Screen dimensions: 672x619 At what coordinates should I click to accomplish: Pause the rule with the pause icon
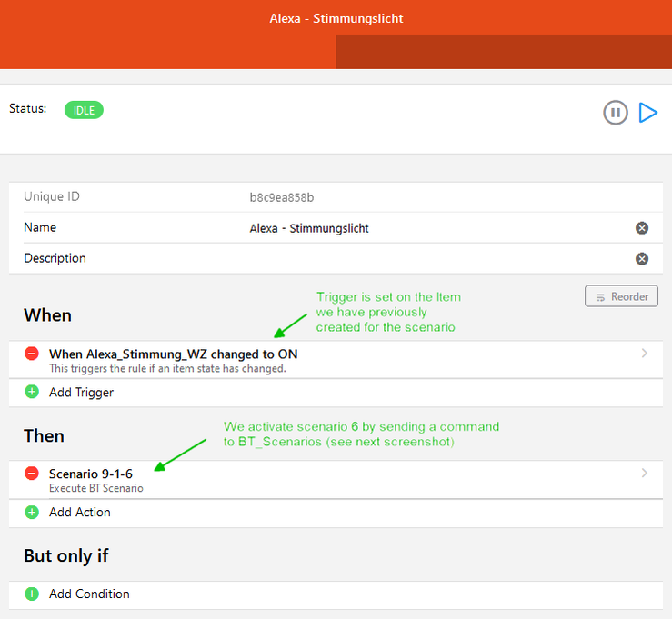616,113
